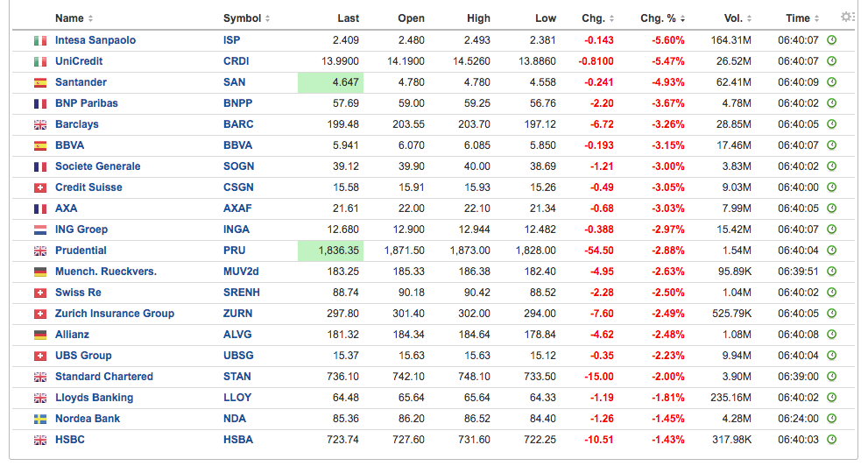Click the clock icon in Swiss Re row
Image resolution: width=868 pixels, height=473 pixels.
tap(831, 293)
